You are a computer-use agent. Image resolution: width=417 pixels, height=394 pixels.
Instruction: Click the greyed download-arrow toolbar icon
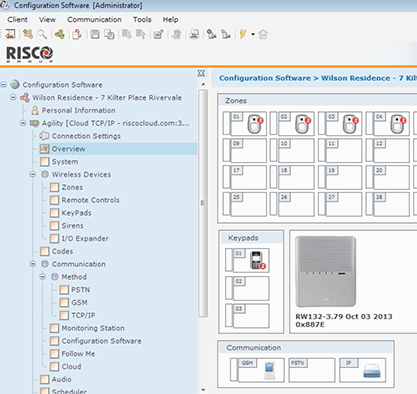click(x=127, y=34)
